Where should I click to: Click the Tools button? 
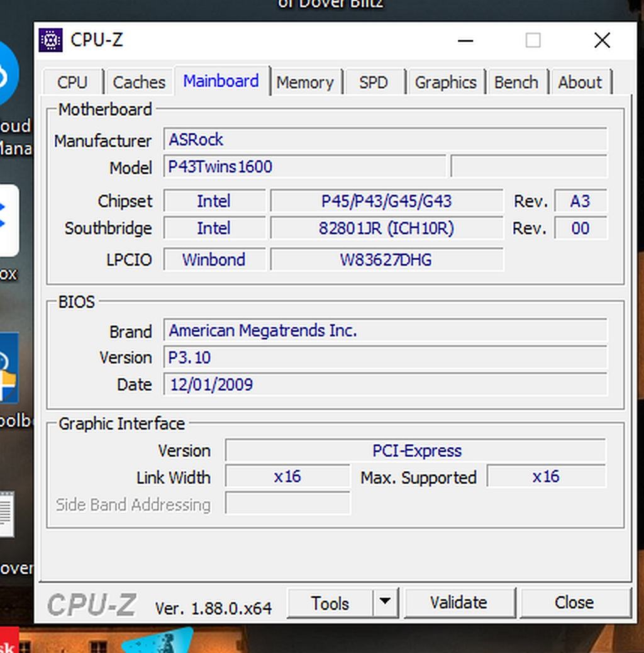[x=330, y=603]
